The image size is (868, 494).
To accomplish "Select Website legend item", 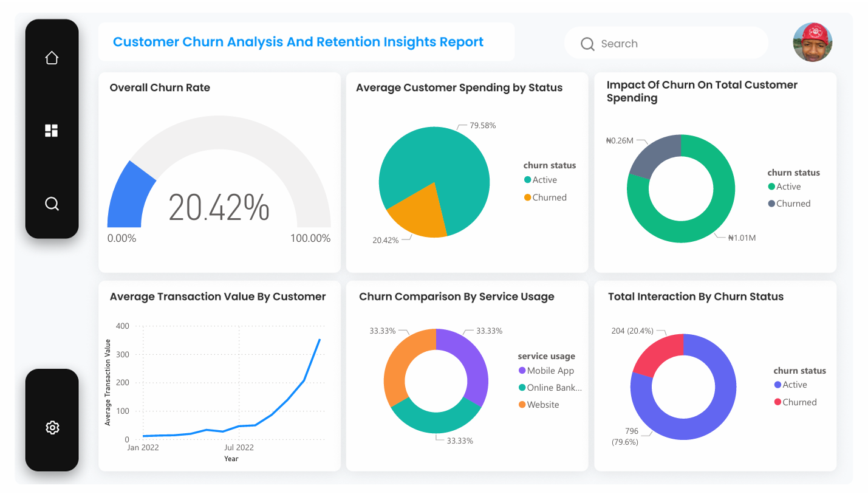I will click(x=539, y=405).
